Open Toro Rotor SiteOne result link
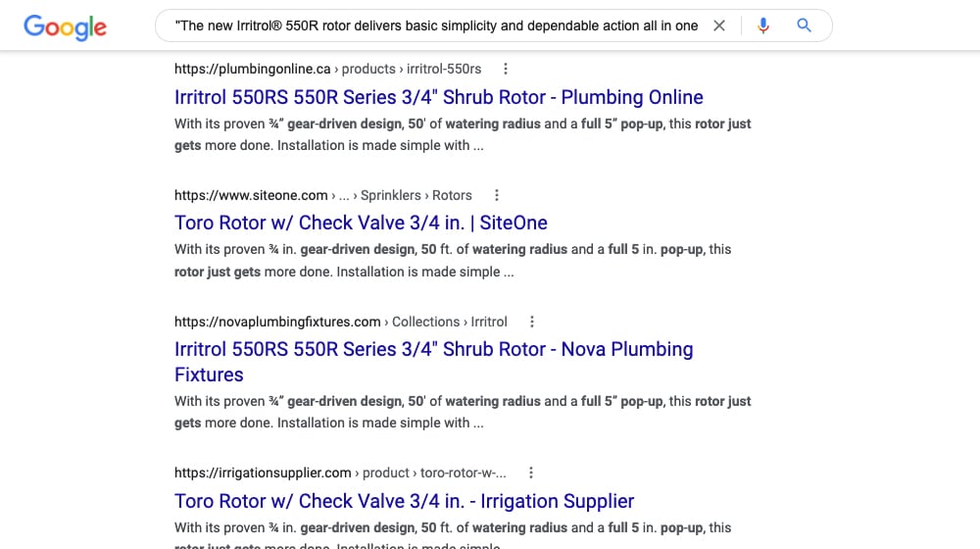The image size is (980, 549). coord(361,224)
